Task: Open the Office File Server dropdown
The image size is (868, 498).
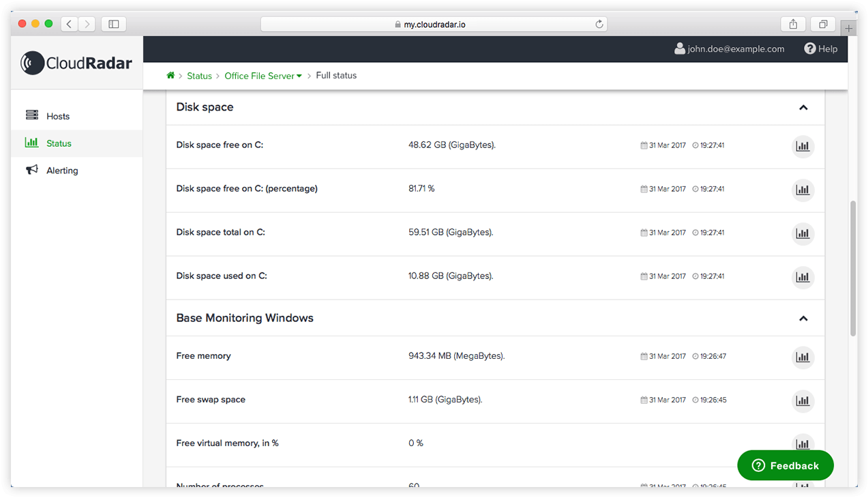Action: (x=263, y=76)
